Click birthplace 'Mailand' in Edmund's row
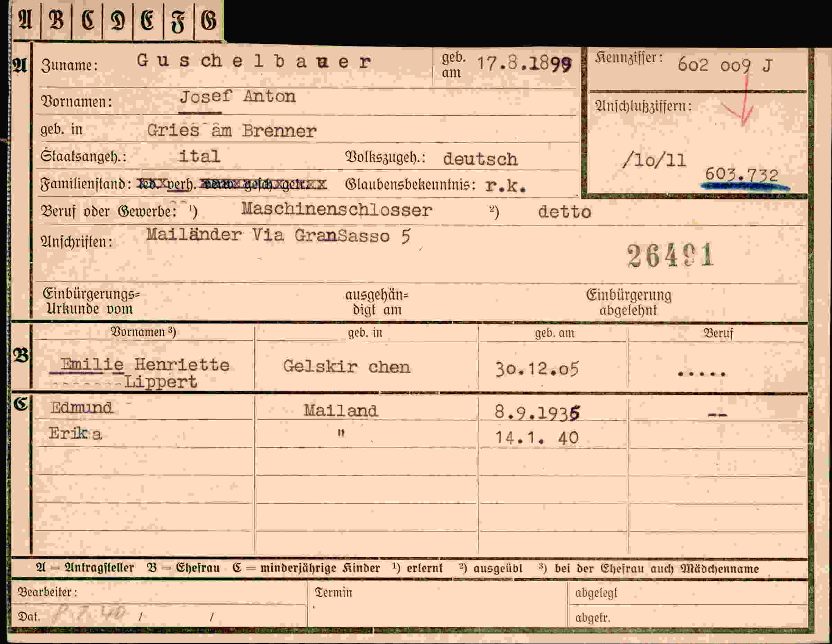The width and height of the screenshot is (832, 644). pos(341,411)
